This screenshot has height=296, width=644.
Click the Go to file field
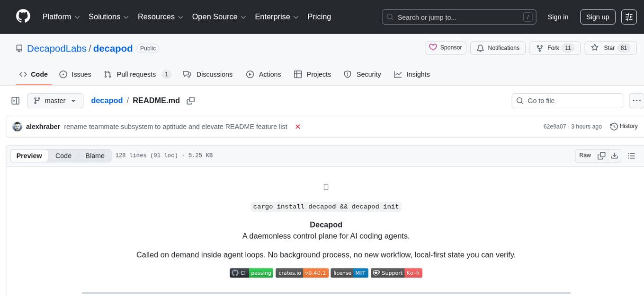coord(567,100)
